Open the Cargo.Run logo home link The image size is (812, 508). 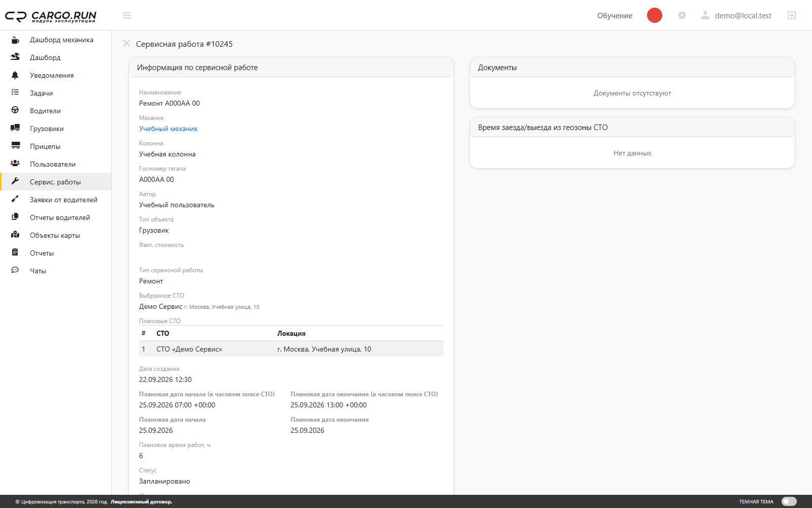pyautogui.click(x=51, y=16)
